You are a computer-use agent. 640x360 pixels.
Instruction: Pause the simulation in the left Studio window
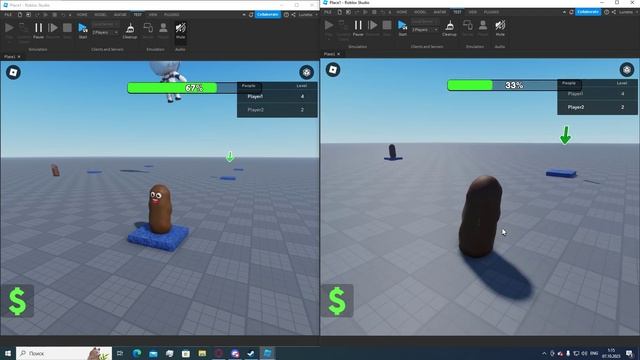(x=38, y=30)
